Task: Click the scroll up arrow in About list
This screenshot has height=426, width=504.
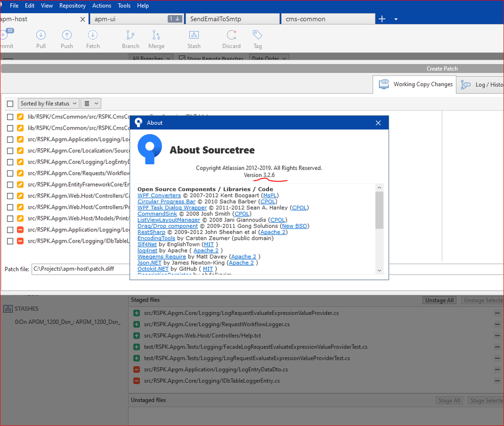Action: (379, 188)
